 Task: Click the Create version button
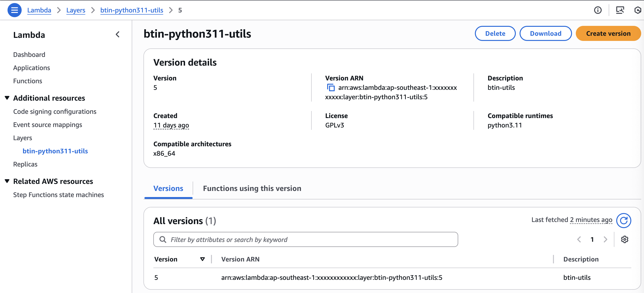608,33
